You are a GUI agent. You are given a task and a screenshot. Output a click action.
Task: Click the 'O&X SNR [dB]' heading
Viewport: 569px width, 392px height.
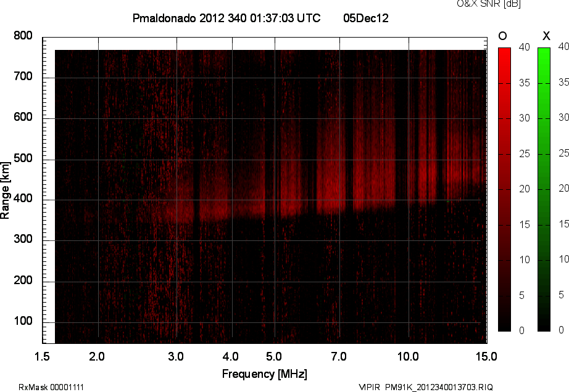(x=489, y=4)
